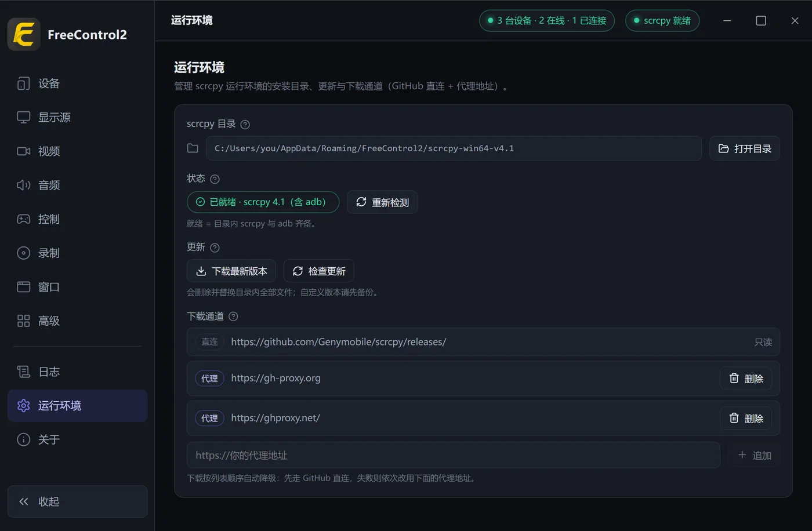
Task: Click the device count status pill
Action: tap(546, 21)
